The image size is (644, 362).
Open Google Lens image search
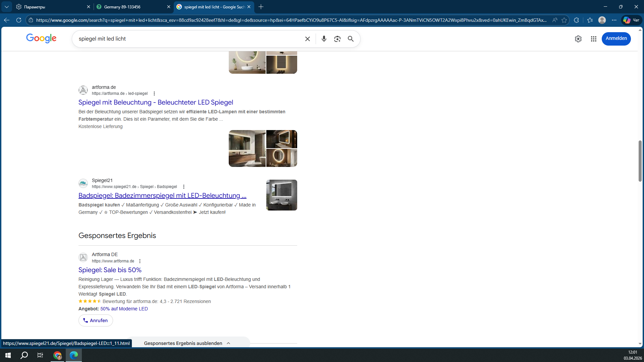pyautogui.click(x=337, y=39)
